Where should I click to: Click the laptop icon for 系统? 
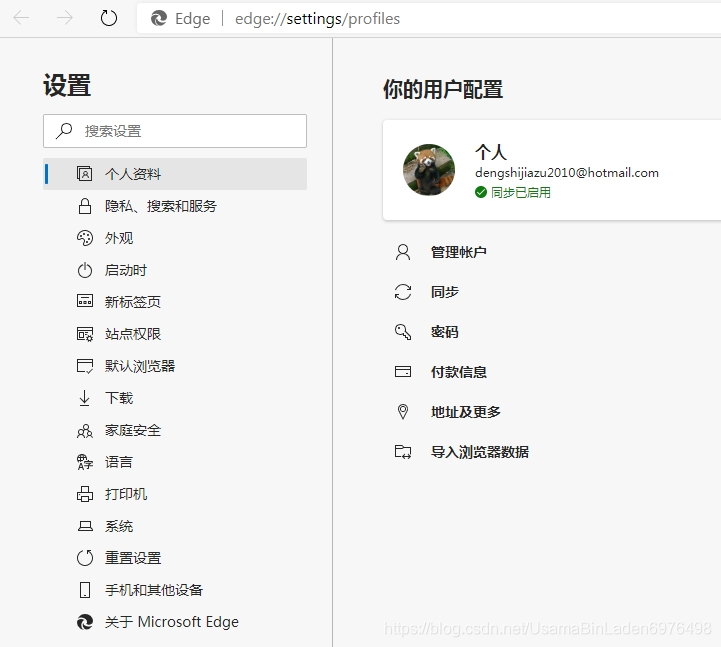(x=85, y=526)
